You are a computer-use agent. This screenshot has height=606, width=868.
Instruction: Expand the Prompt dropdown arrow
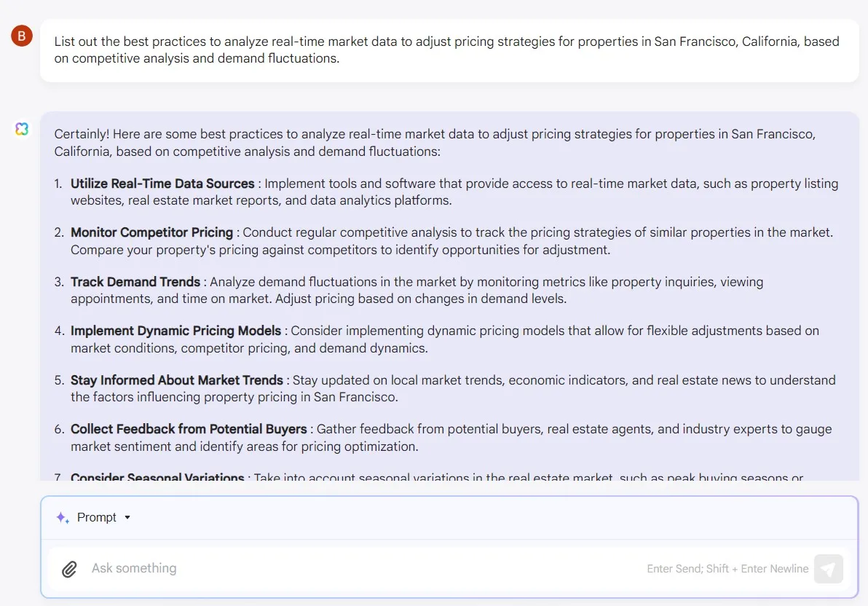tap(127, 517)
